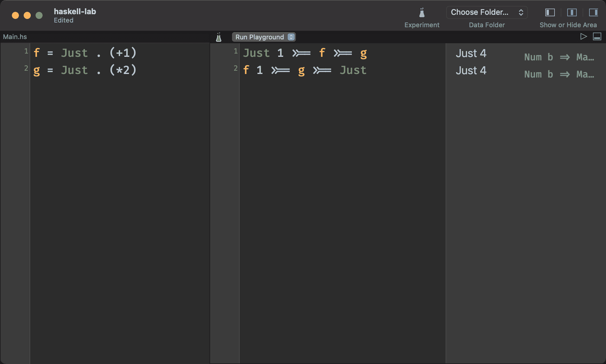This screenshot has width=606, height=364.
Task: Click line number 1 in playground gutter
Action: (236, 51)
